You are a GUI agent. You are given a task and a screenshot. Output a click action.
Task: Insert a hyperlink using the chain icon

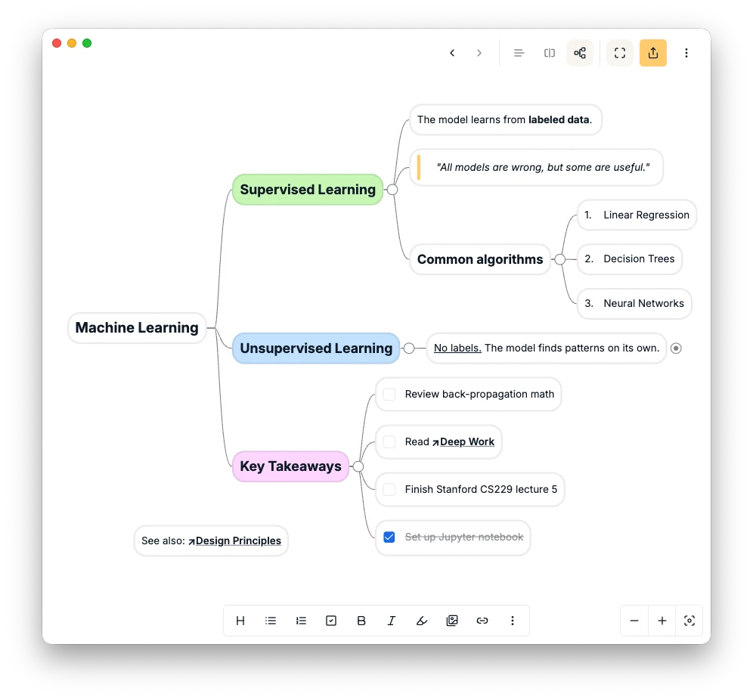[482, 620]
